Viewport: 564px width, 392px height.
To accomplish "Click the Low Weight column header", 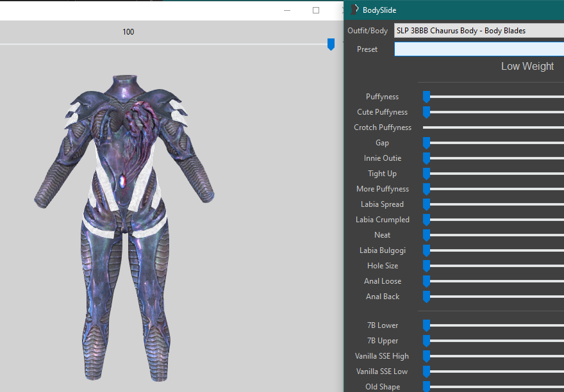I will click(x=527, y=66).
